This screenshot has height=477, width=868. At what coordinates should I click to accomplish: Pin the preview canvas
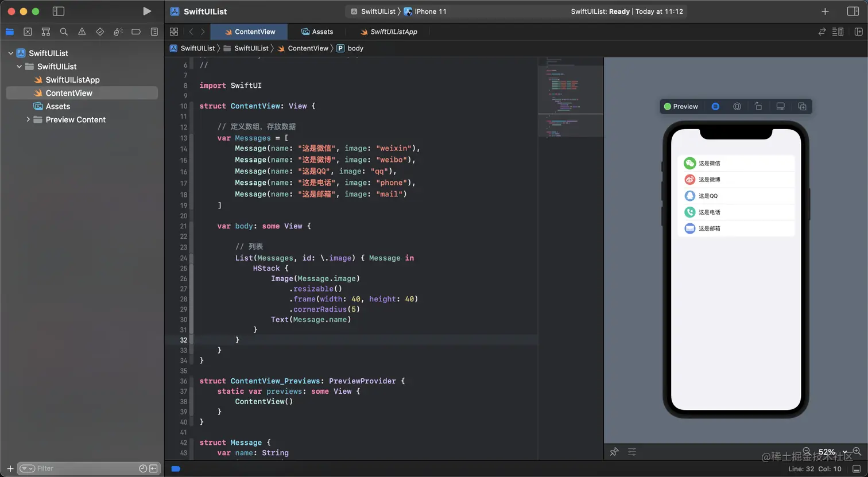pyautogui.click(x=614, y=452)
